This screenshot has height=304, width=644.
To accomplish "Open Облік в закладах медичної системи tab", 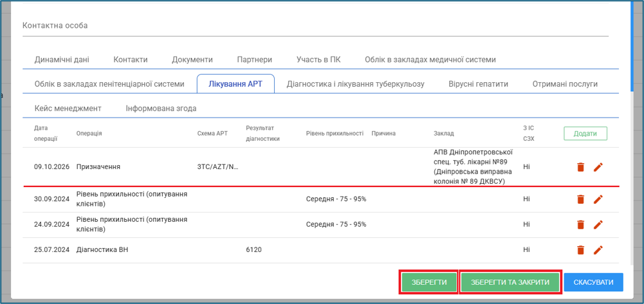I will click(x=430, y=60).
